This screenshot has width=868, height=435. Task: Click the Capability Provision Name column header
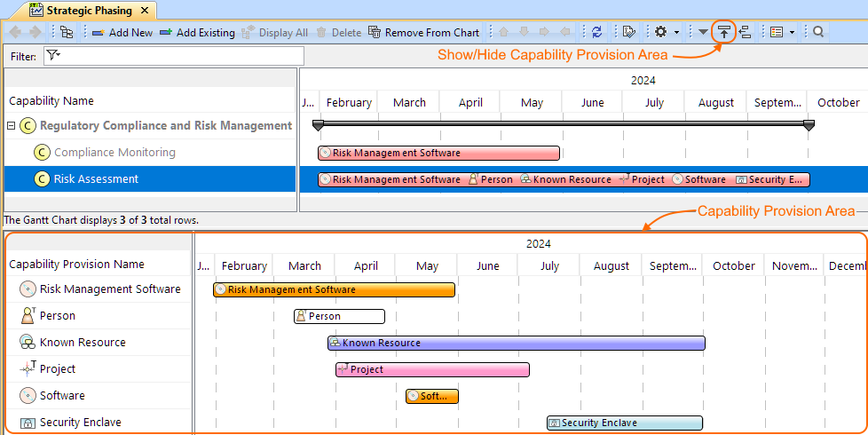point(98,264)
